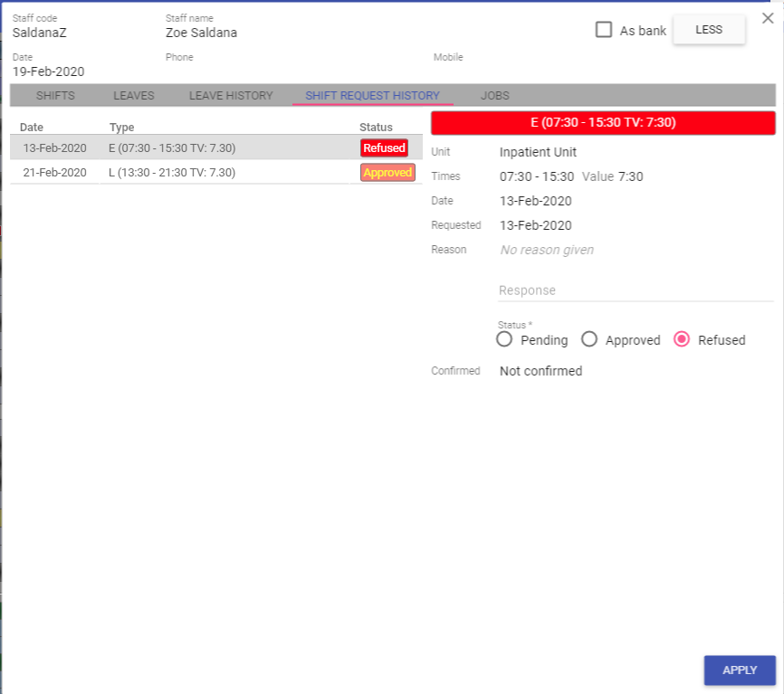Click the red E shift header banner
This screenshot has height=694, width=784.
point(603,123)
